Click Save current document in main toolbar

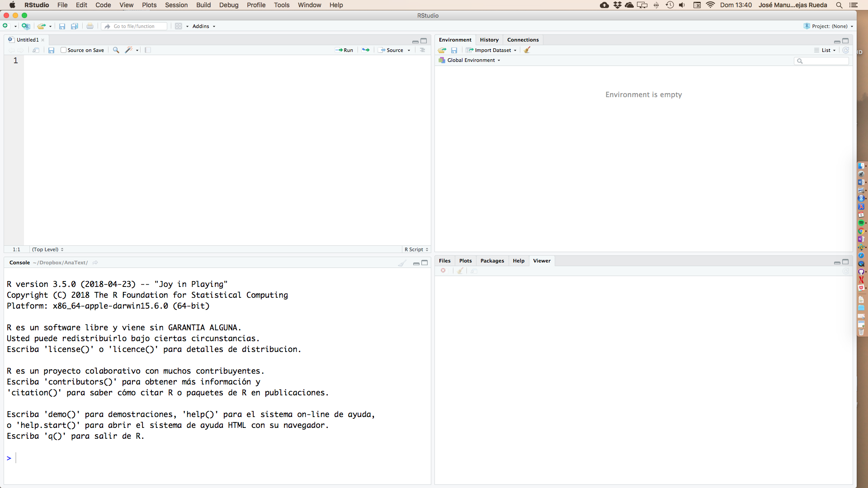[62, 26]
